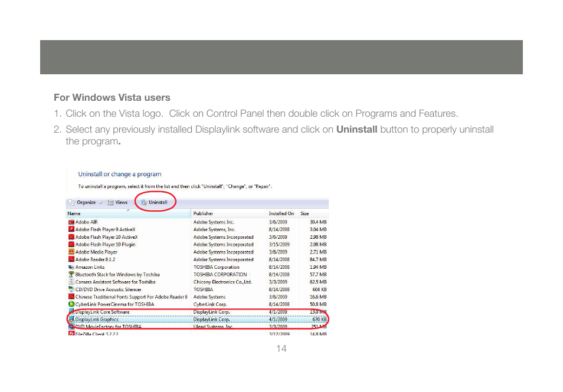Open the Organize dropdown arrow
Screen dimensions: 563x392
tap(100, 203)
